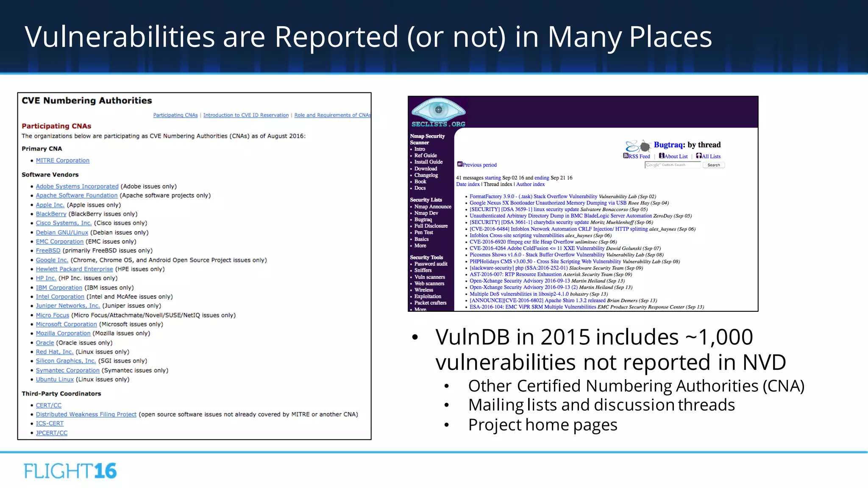Click the RSS Feed icon
868x488 pixels.
626,156
